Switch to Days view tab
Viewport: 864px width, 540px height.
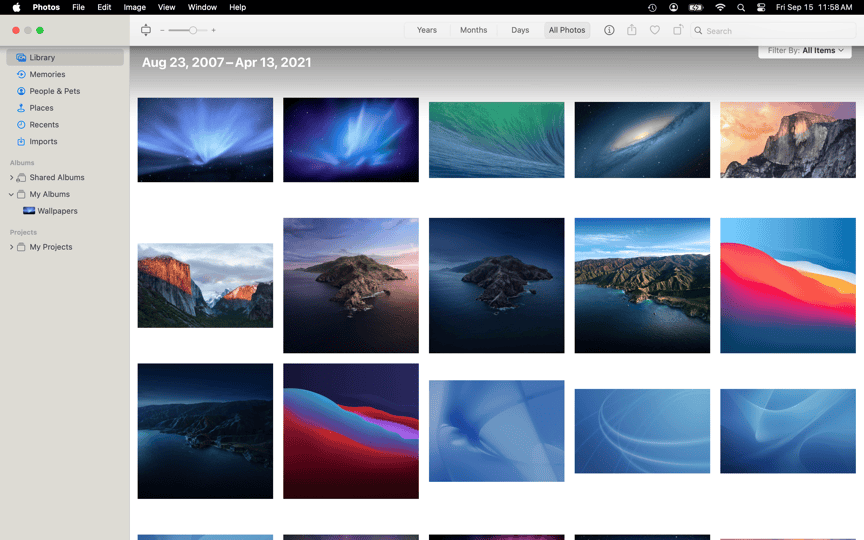[x=520, y=30]
